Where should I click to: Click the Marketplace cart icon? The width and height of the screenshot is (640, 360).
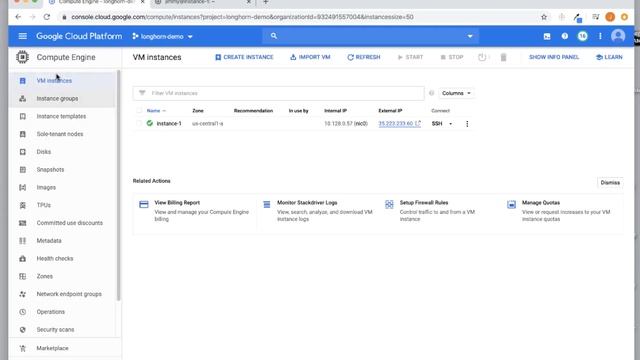point(22,348)
